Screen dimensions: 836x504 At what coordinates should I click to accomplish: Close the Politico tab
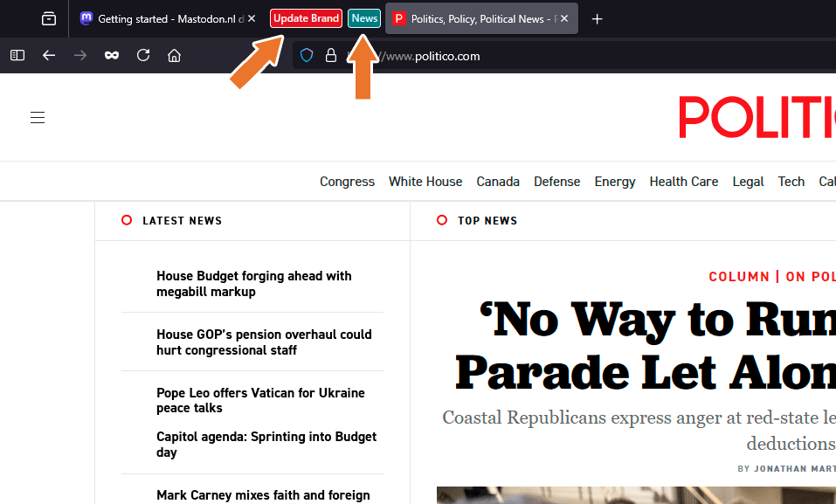click(x=564, y=18)
